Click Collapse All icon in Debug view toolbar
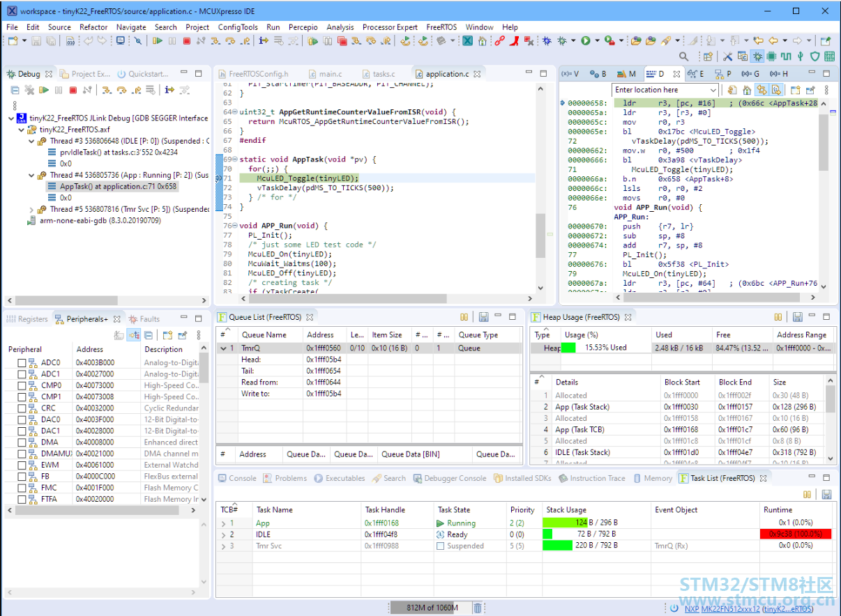841x616 pixels. [15, 90]
